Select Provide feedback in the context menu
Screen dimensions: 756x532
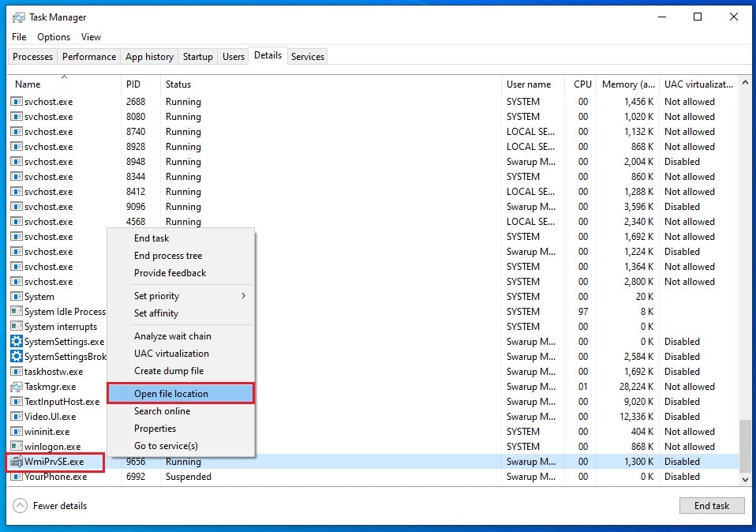coord(181,273)
